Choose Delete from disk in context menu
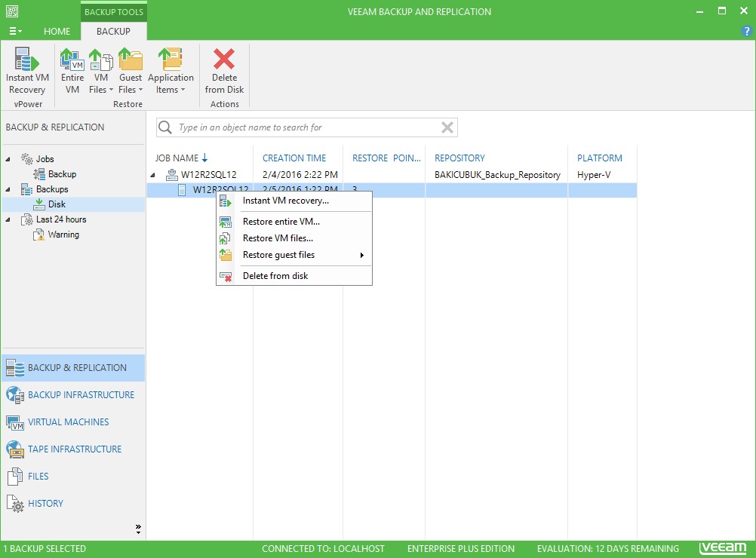The image size is (756, 558). click(294, 276)
